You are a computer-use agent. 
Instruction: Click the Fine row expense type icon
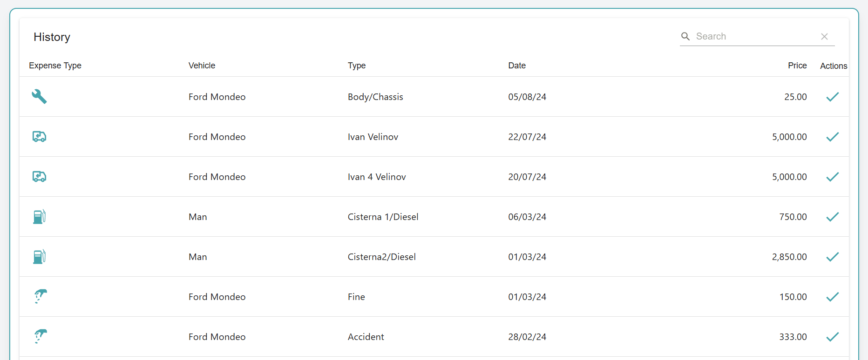40,296
